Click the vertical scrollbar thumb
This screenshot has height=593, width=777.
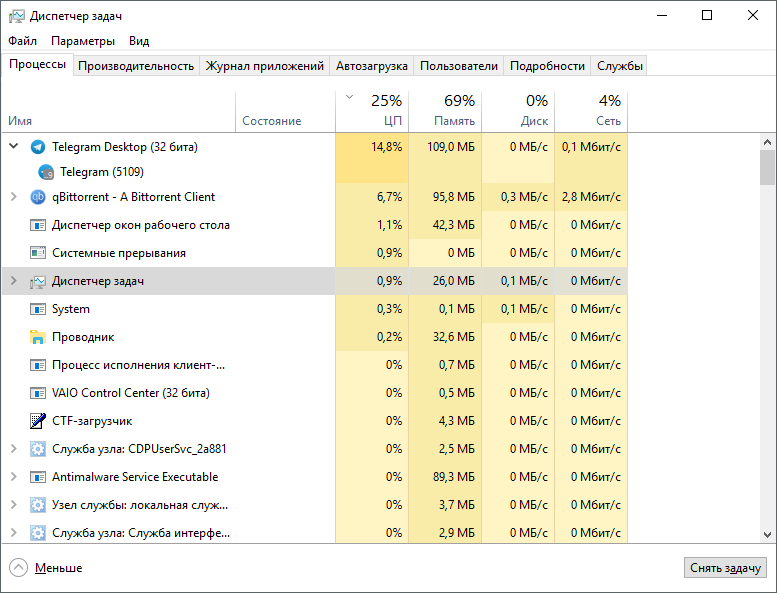(x=767, y=167)
